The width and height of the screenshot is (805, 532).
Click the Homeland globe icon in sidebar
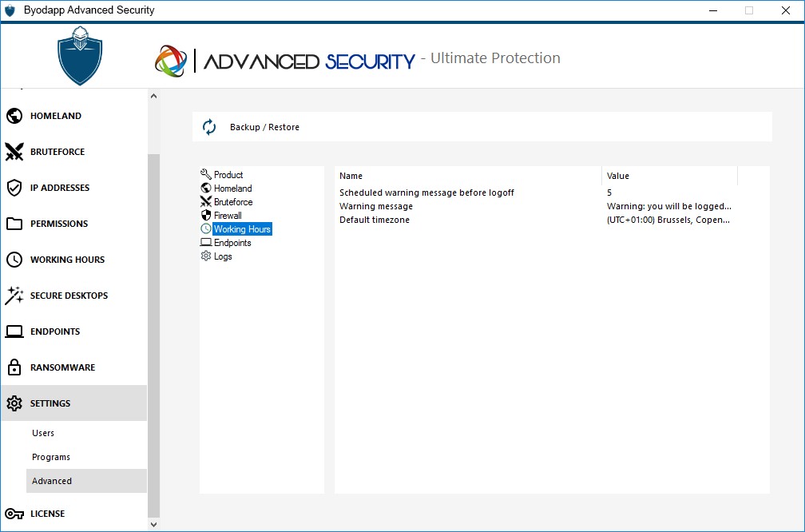14,116
